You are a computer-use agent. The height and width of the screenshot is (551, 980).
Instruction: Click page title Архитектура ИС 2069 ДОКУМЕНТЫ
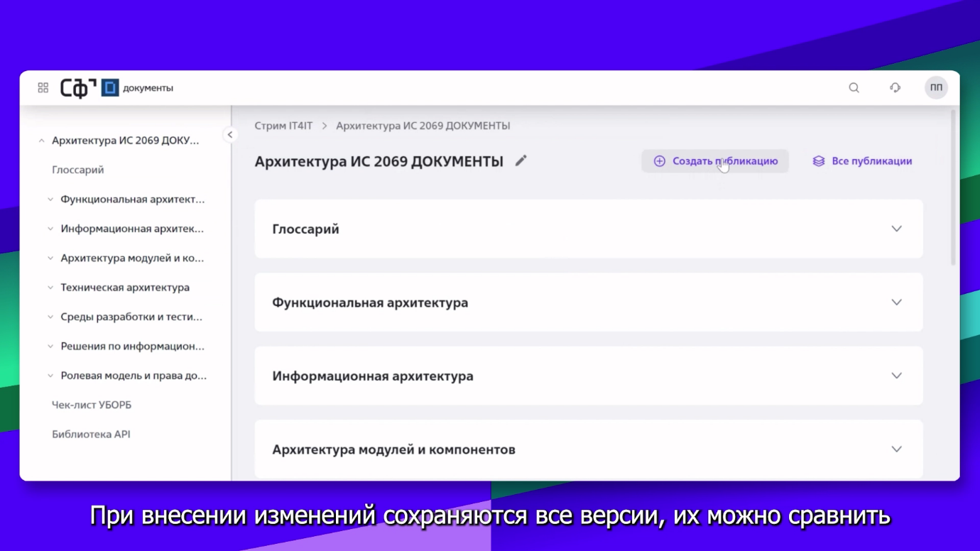[379, 161]
